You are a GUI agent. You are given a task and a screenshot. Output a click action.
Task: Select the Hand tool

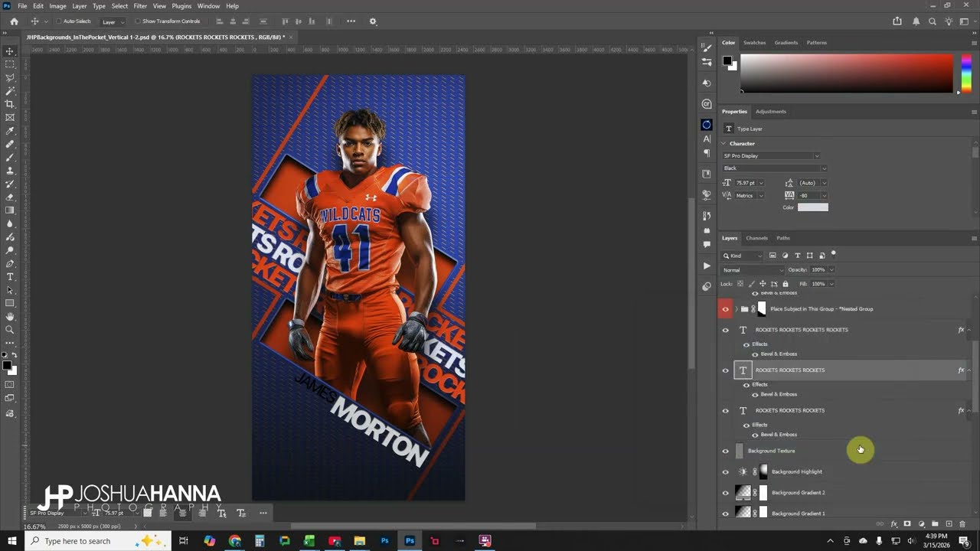click(10, 316)
